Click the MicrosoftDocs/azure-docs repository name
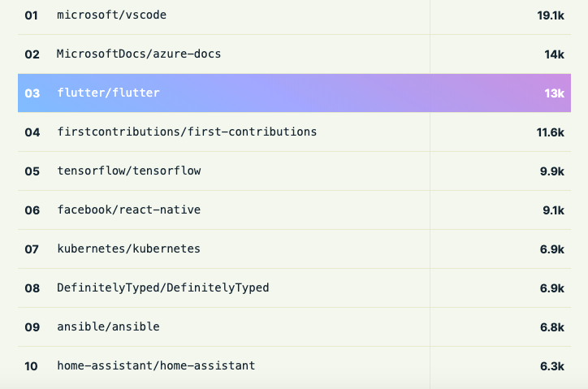 tap(139, 54)
